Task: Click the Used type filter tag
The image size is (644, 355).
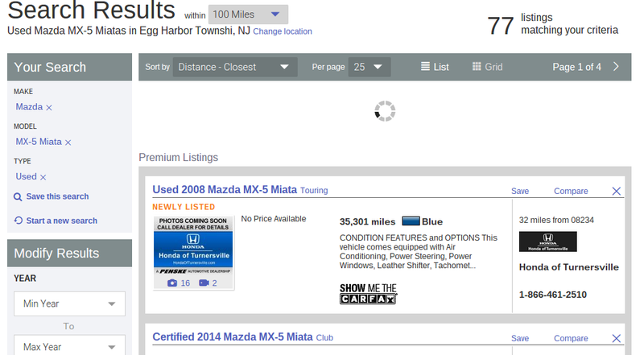Action: [27, 176]
